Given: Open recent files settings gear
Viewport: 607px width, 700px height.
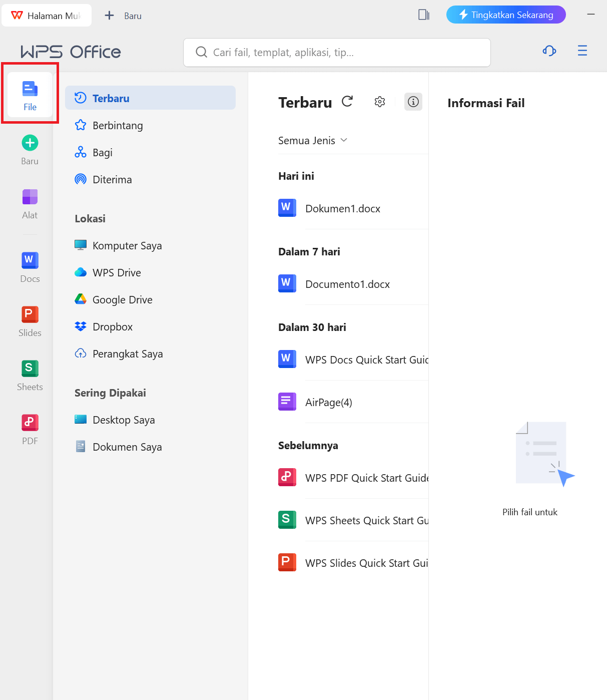Looking at the screenshot, I should (x=379, y=101).
